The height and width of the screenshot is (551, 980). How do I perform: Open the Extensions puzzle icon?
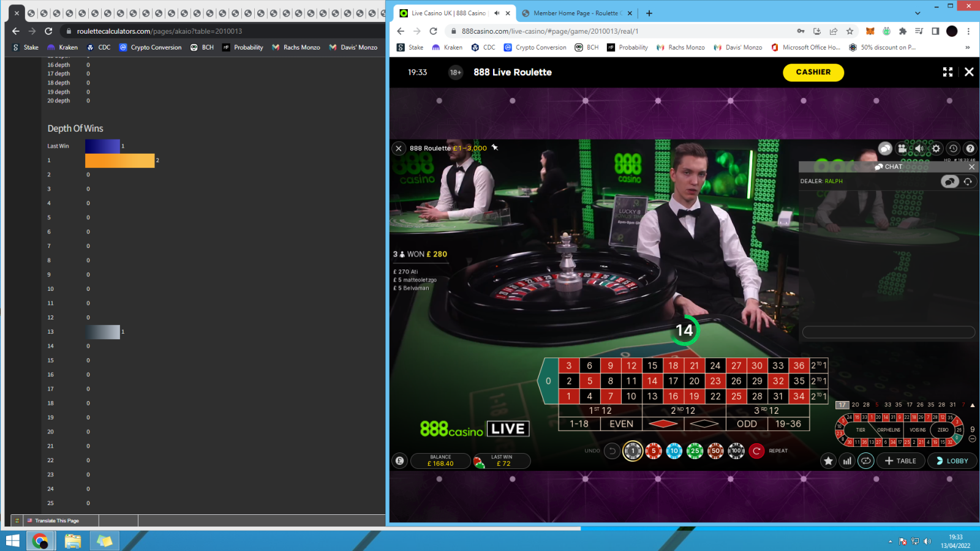point(903,31)
